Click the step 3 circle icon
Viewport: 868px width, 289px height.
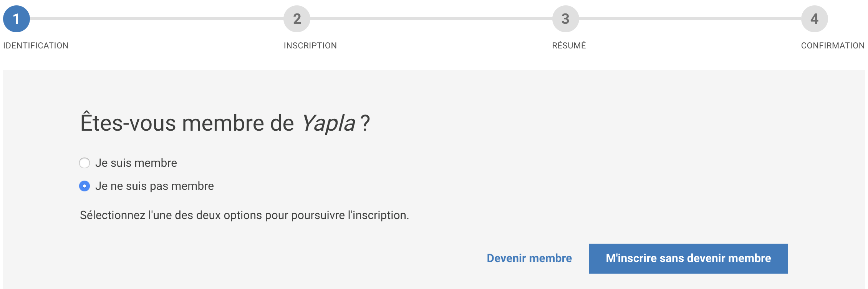pos(565,19)
